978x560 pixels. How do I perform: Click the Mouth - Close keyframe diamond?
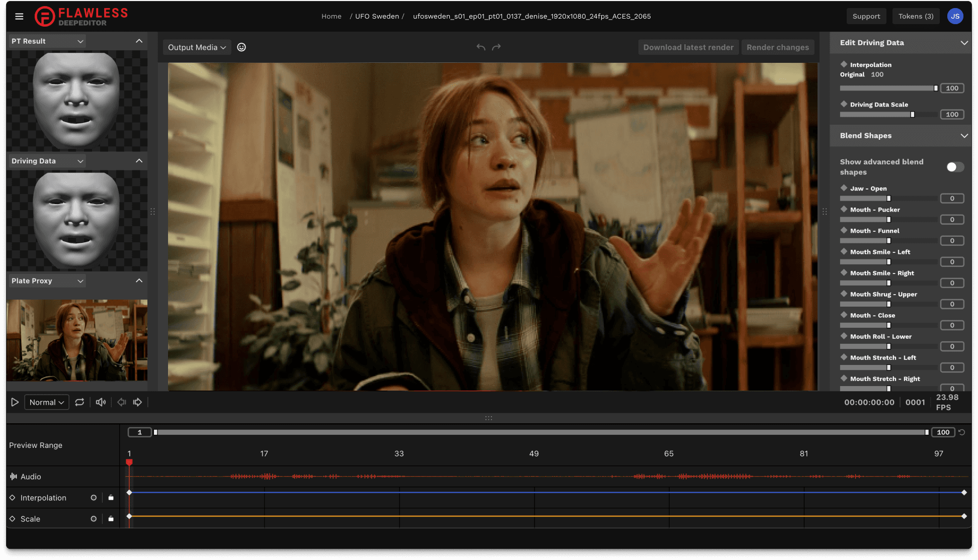[x=844, y=315]
